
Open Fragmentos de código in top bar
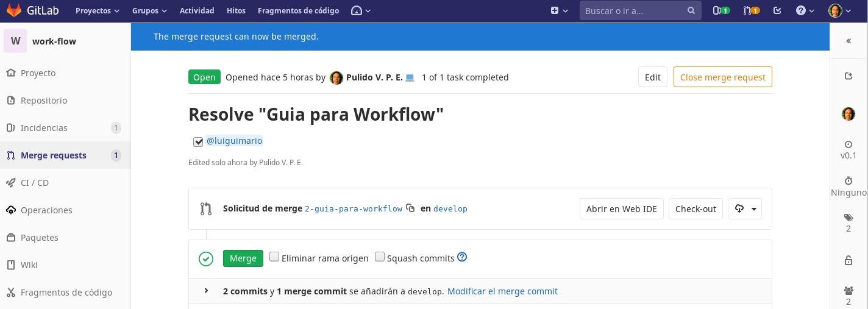click(298, 10)
